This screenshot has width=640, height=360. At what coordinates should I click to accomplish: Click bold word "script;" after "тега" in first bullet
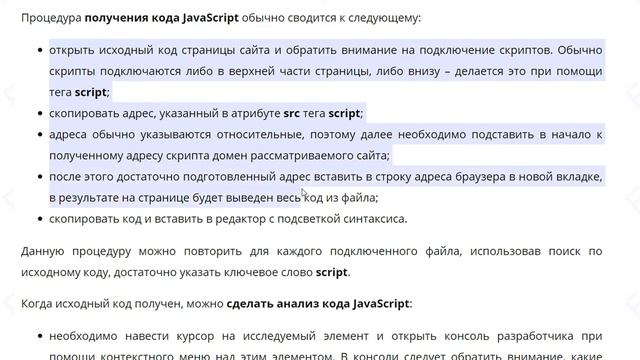click(92, 92)
